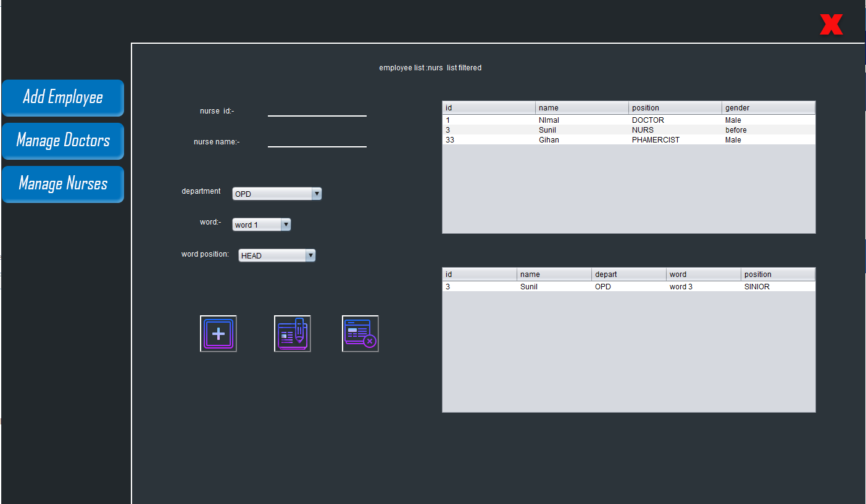Click the SINIOR cell in nurse table

coord(778,287)
